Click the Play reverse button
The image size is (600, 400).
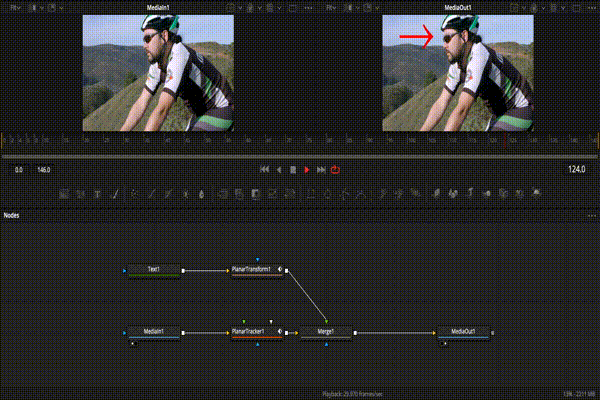point(279,170)
